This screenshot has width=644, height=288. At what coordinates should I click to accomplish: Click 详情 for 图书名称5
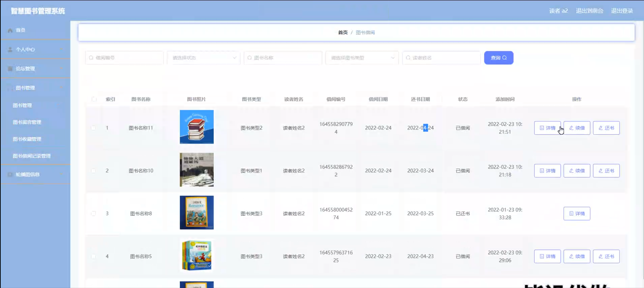547,256
